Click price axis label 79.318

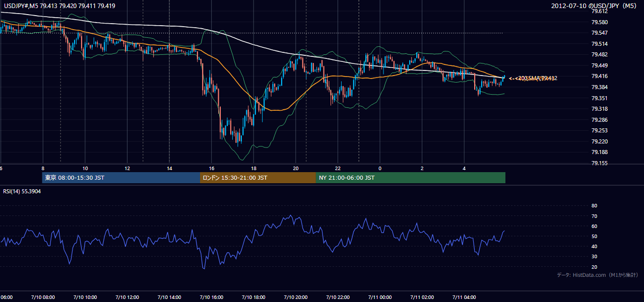pyautogui.click(x=600, y=109)
